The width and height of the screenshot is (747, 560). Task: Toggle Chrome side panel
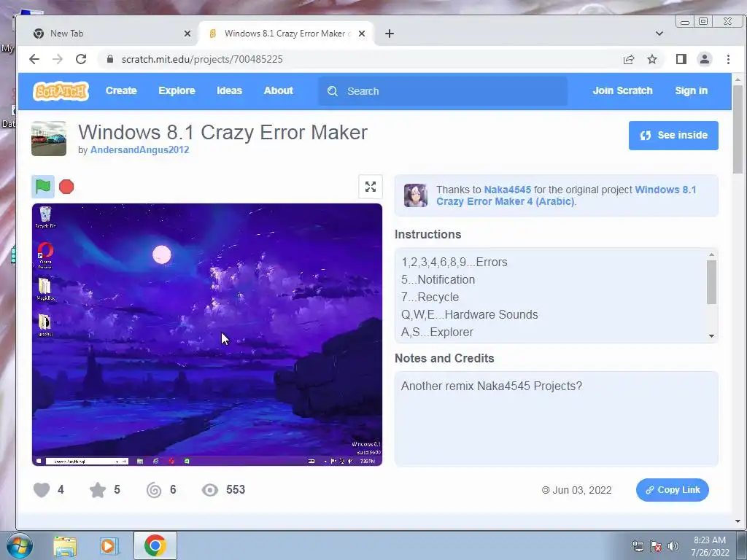pyautogui.click(x=681, y=59)
